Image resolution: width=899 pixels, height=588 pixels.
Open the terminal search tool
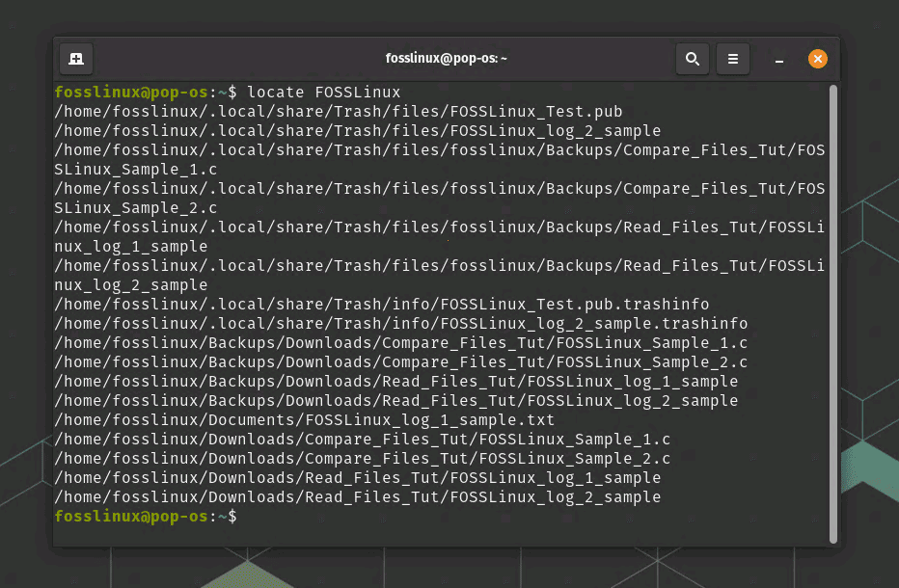[x=693, y=59]
